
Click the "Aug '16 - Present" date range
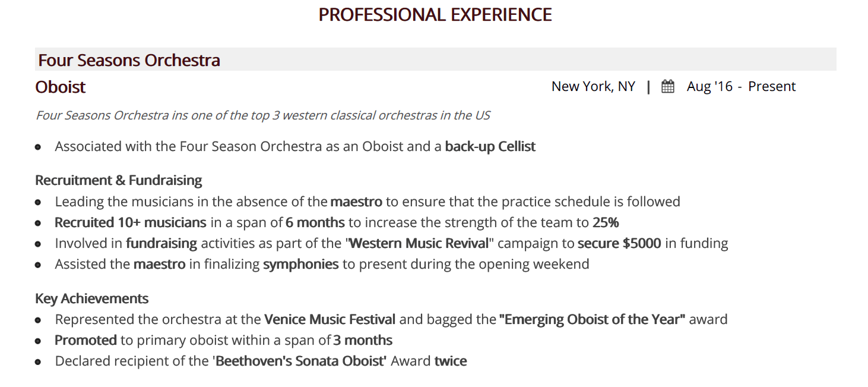click(741, 87)
